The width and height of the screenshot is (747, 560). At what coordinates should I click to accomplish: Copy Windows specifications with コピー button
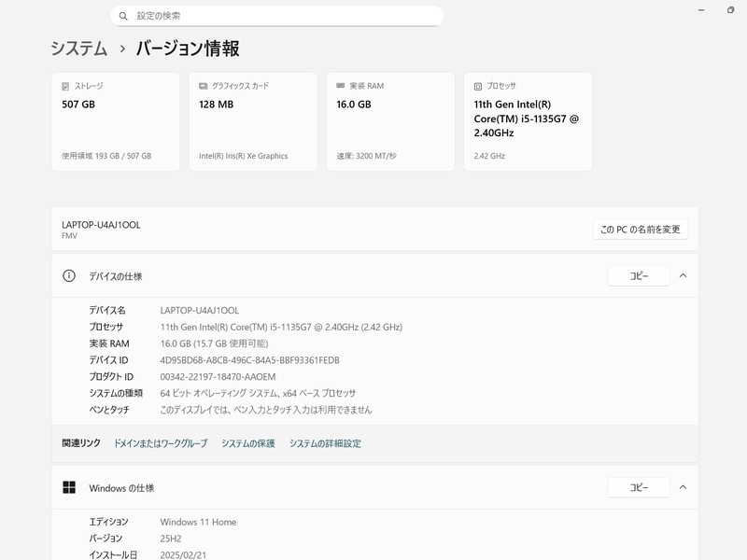[x=639, y=487]
